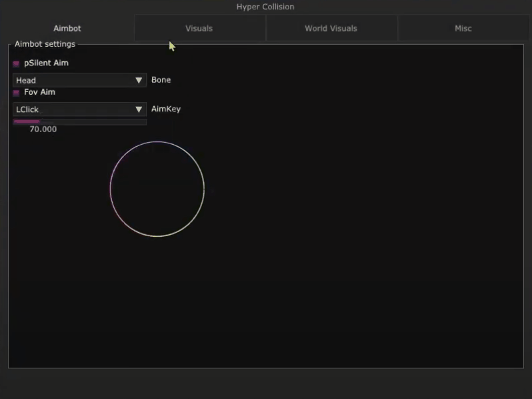Switch to the Aimbot tab
532x399 pixels.
(67, 29)
